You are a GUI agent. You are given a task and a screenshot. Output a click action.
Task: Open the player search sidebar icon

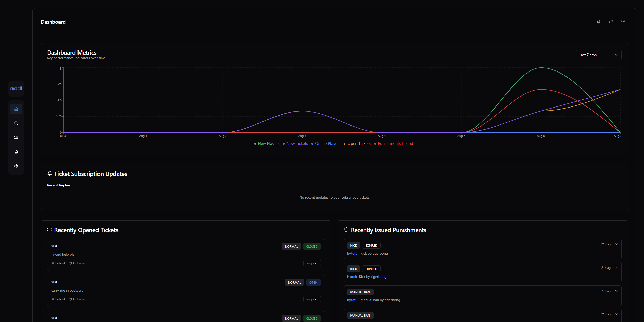pos(16,123)
